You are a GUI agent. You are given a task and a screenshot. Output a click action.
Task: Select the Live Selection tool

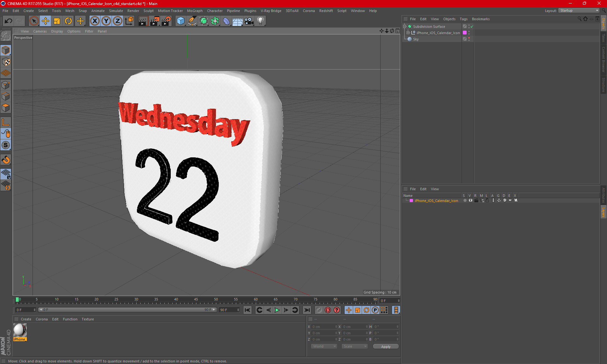pos(34,21)
